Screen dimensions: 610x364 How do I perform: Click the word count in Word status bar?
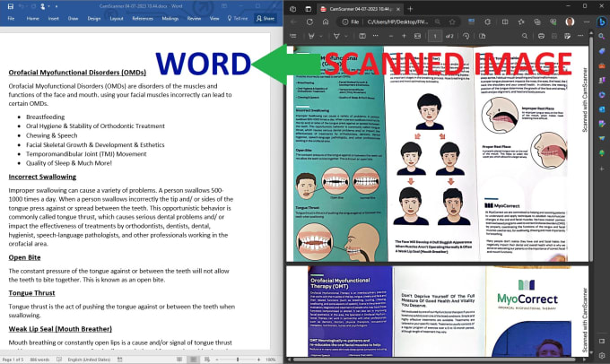pos(39,360)
